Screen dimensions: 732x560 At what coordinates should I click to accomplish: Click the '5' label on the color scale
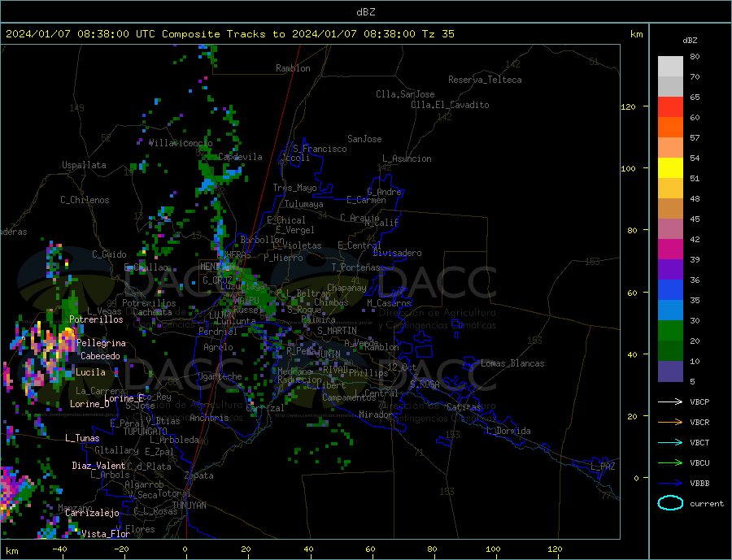tap(692, 382)
